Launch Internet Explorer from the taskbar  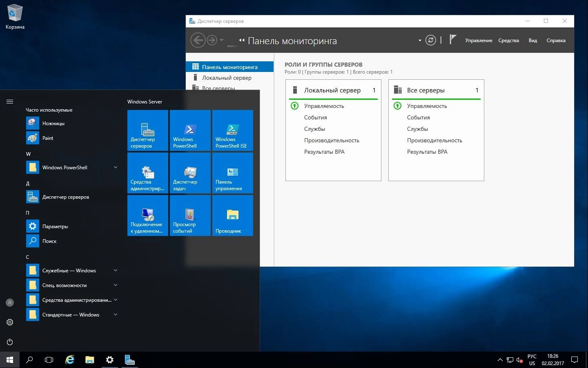pyautogui.click(x=70, y=360)
